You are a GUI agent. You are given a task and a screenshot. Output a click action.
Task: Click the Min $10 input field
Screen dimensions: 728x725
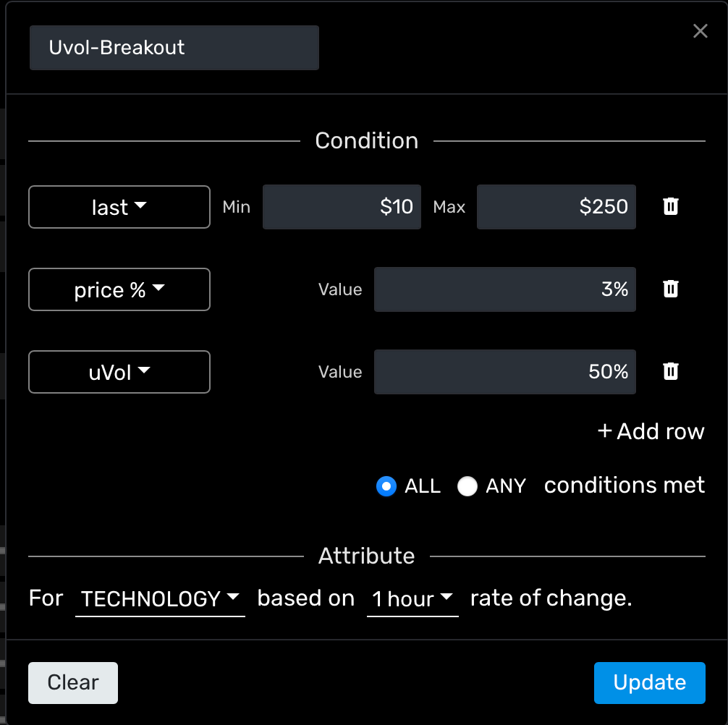coord(342,208)
